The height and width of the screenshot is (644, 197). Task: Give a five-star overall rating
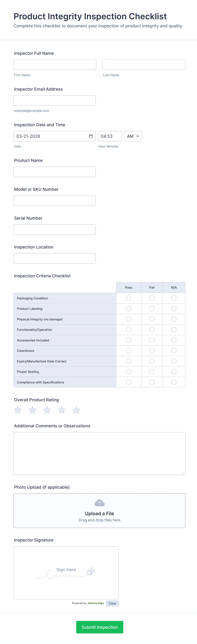[x=76, y=410]
